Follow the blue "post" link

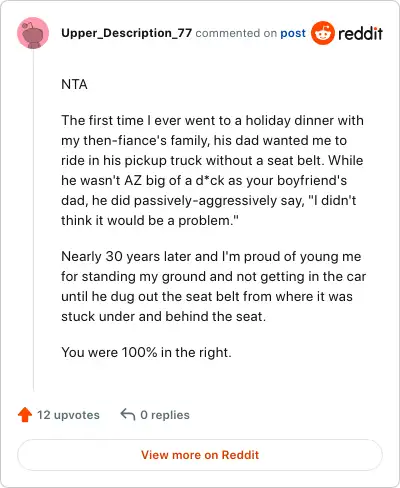click(x=293, y=33)
